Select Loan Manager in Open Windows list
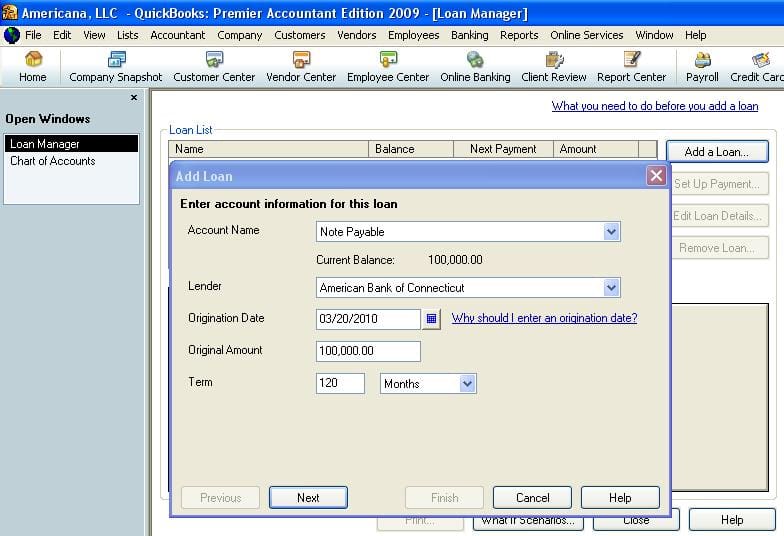This screenshot has width=784, height=536. click(x=72, y=144)
